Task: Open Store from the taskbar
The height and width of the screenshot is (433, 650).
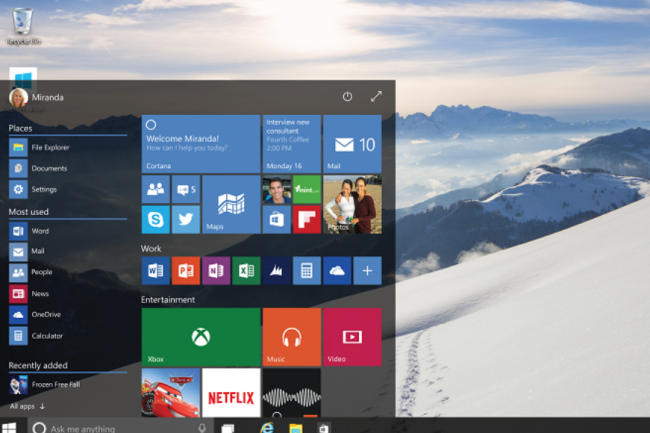Action: [324, 428]
